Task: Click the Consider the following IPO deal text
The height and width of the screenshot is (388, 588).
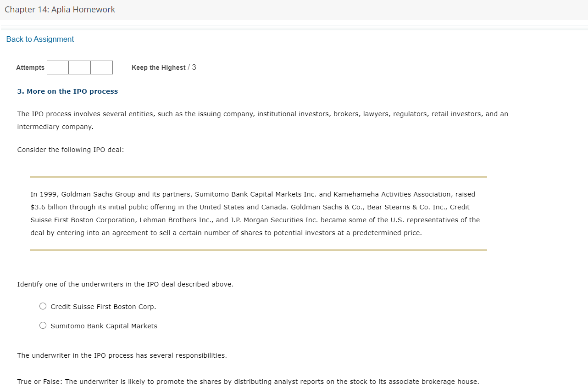Action: pos(70,149)
